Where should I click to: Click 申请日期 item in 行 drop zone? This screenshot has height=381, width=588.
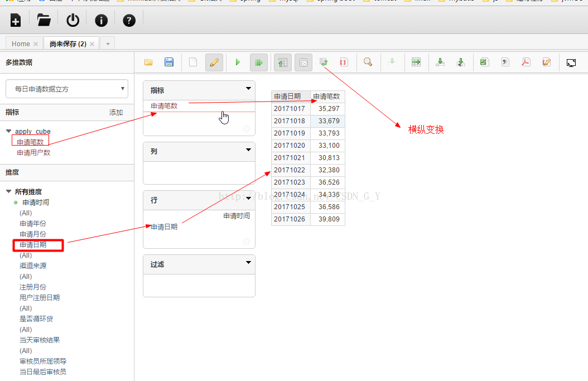(x=164, y=227)
